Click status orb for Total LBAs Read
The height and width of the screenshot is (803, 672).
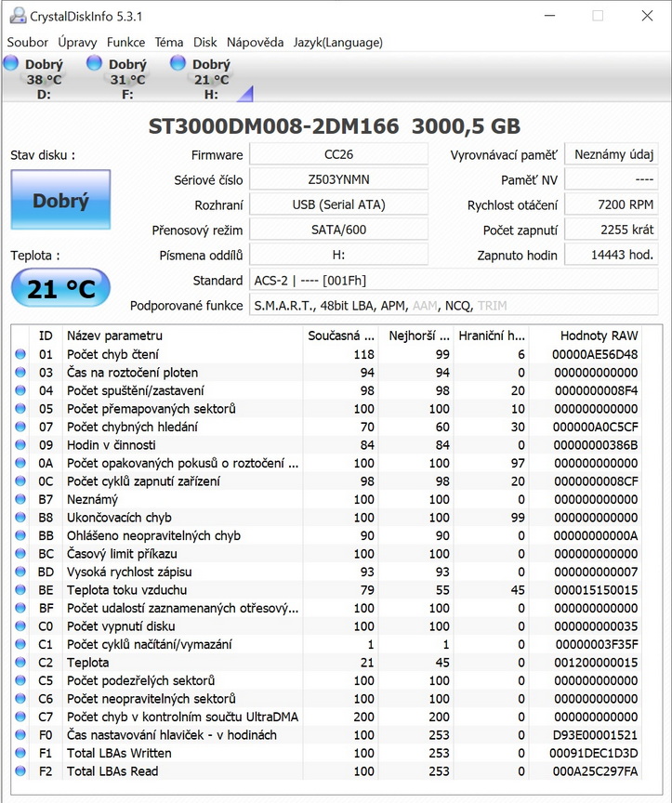(20, 771)
